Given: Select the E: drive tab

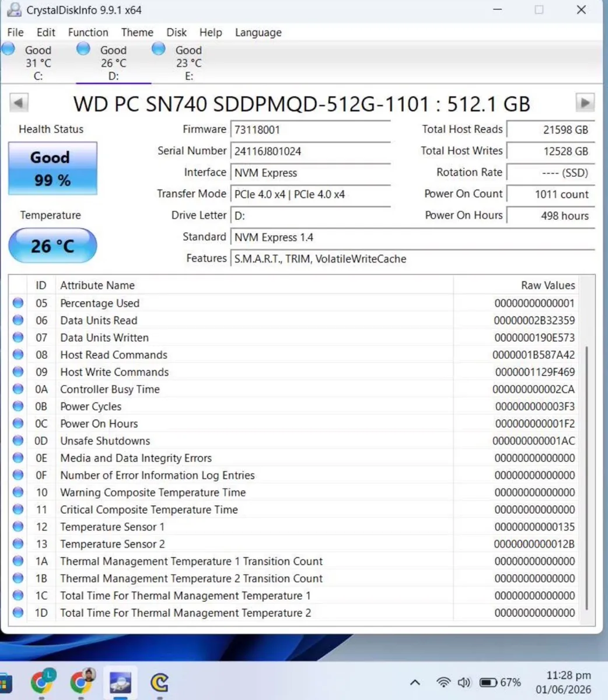Looking at the screenshot, I should pos(188,62).
